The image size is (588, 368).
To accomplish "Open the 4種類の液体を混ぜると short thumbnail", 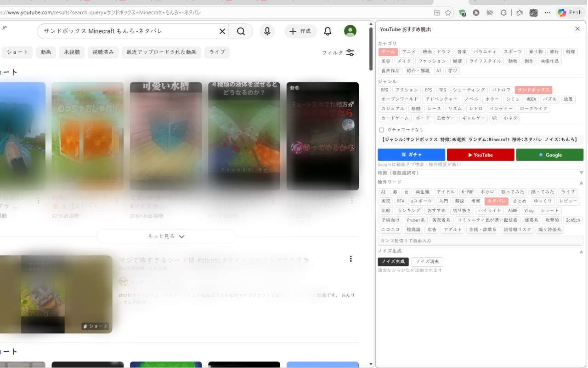I will [x=244, y=136].
